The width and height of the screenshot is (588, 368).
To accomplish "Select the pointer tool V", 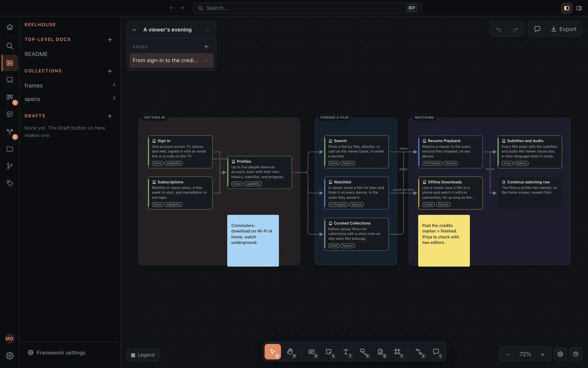I will pos(273,352).
